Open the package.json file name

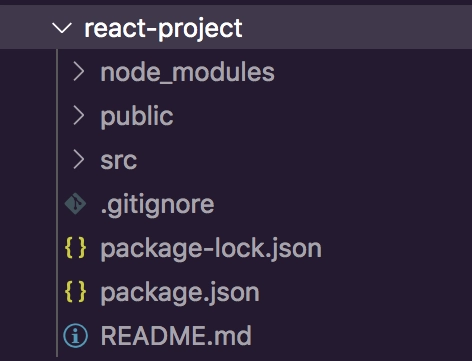coord(180,293)
